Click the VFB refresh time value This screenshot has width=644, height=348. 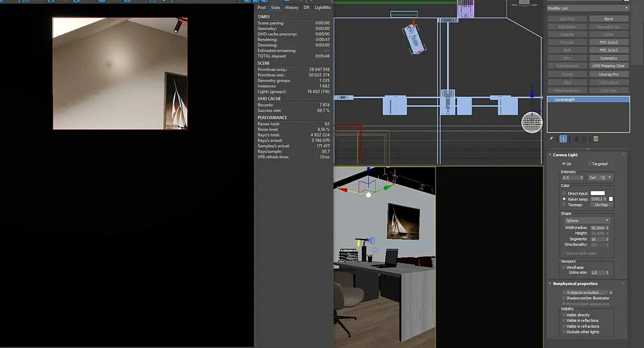[325, 157]
